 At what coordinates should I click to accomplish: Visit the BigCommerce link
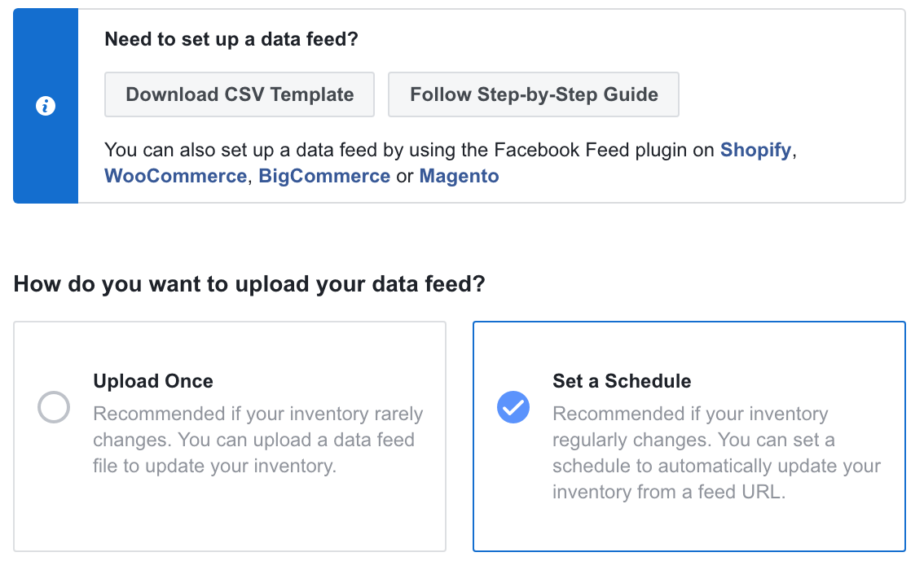(x=324, y=176)
